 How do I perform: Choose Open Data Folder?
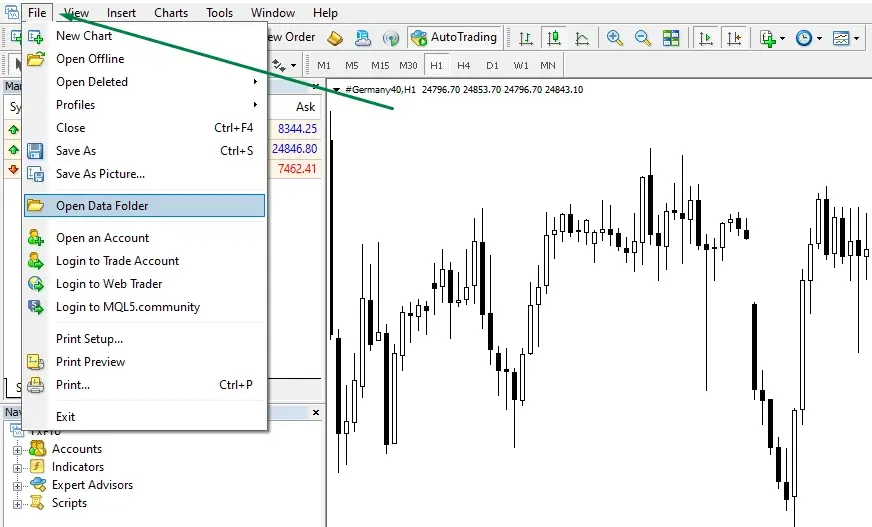[145, 206]
